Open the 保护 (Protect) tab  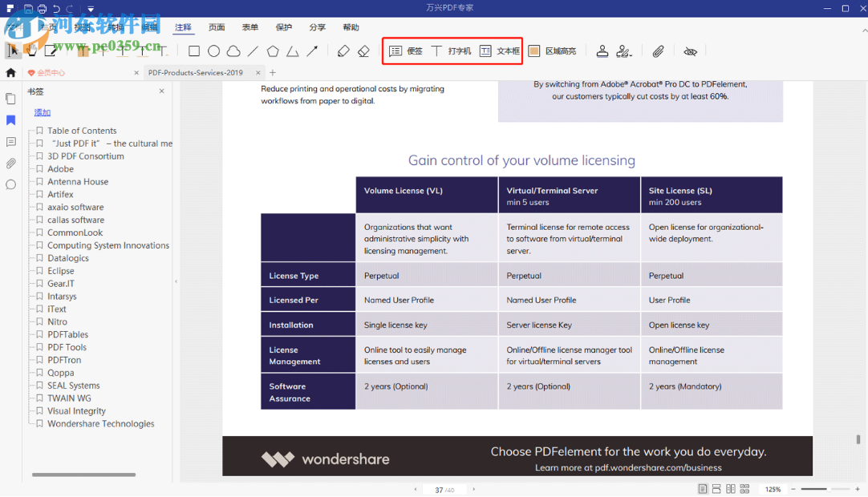point(284,27)
